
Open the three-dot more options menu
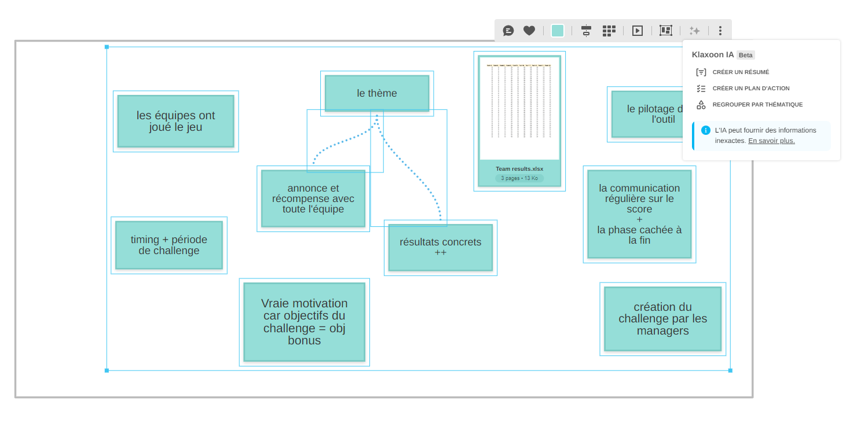coord(720,31)
